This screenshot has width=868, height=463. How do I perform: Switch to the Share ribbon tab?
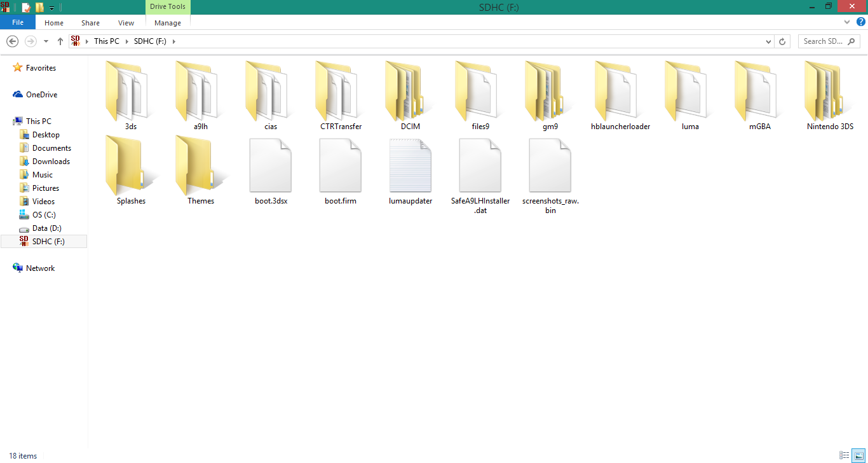[x=90, y=23]
